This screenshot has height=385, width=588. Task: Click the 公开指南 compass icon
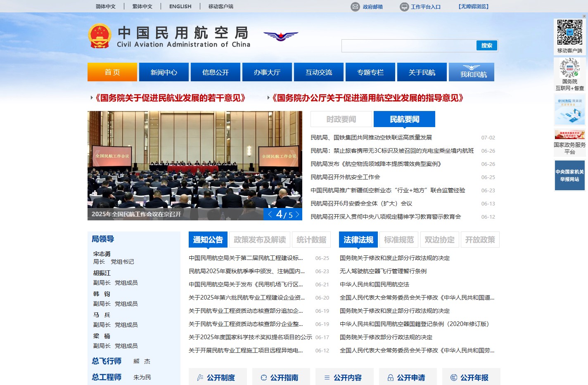[264, 378]
